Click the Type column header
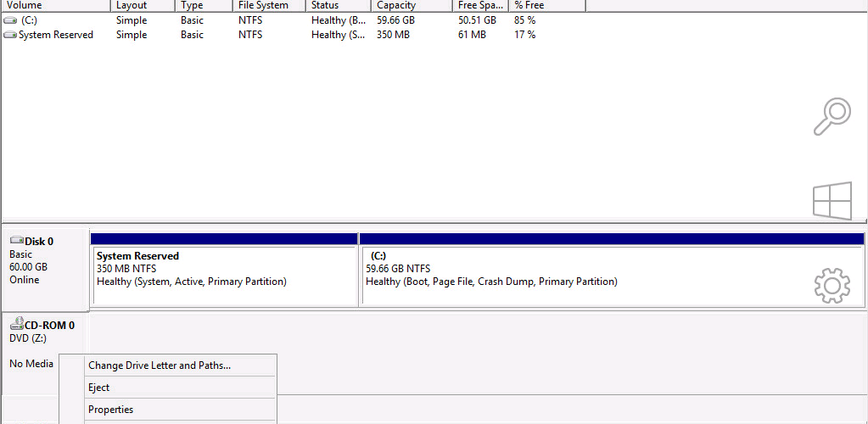Viewport: 868px width, 424px height. [203, 6]
